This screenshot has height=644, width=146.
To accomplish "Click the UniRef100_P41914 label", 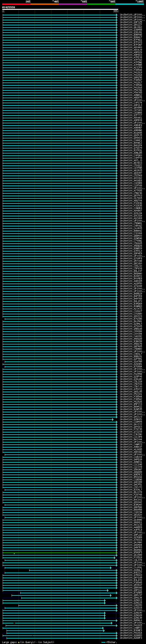I will (131, 633).
